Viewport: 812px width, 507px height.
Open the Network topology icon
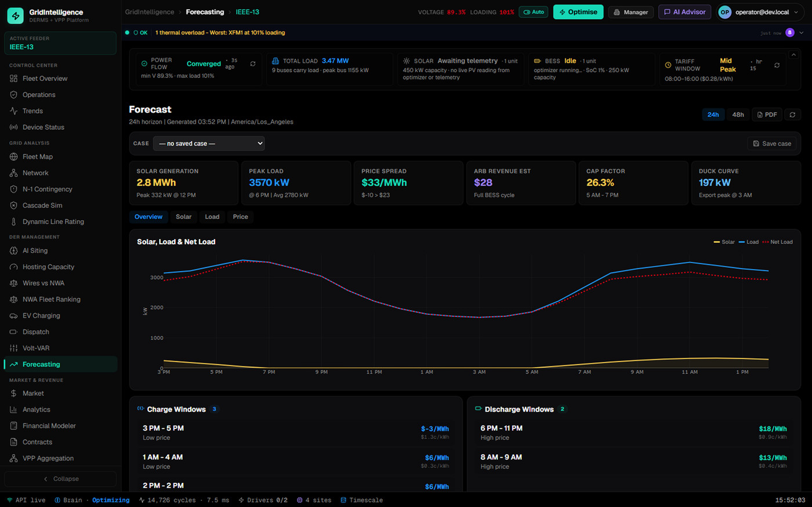(x=14, y=173)
